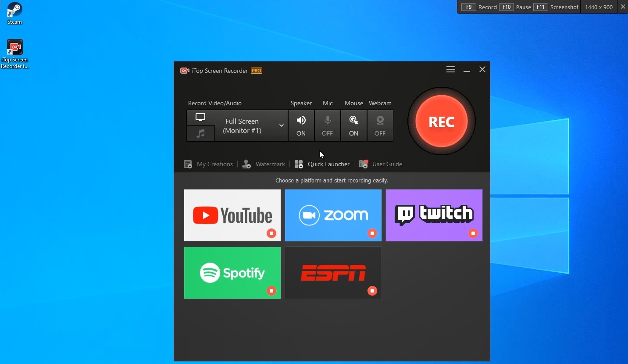Viewport: 628px width, 364px height.
Task: Enable the Webcam overlay toggle
Action: coord(380,125)
